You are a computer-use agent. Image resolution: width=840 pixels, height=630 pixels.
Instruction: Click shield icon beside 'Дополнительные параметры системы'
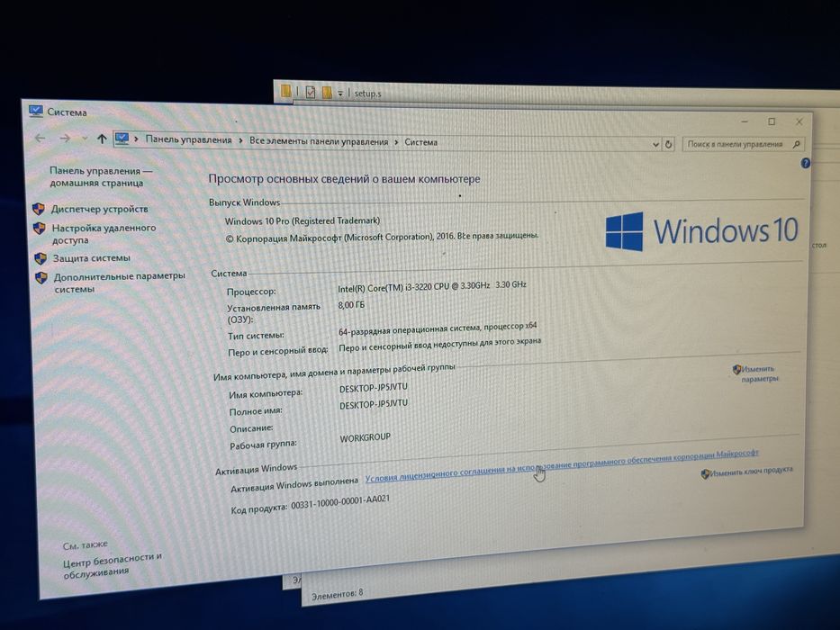41,278
